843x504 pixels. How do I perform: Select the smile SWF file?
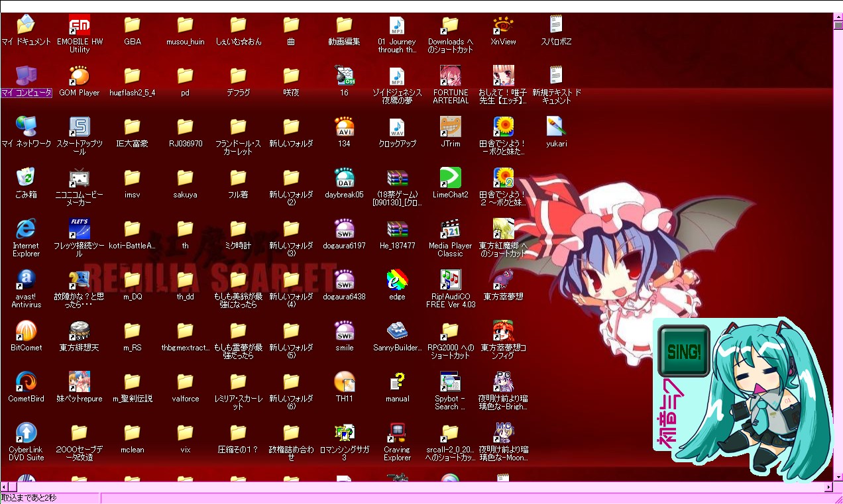click(345, 331)
